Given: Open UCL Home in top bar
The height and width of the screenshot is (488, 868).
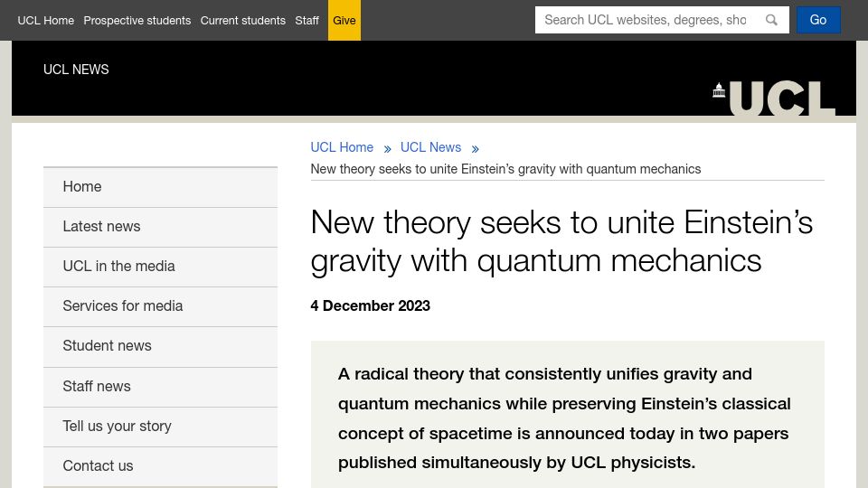Looking at the screenshot, I should (46, 21).
